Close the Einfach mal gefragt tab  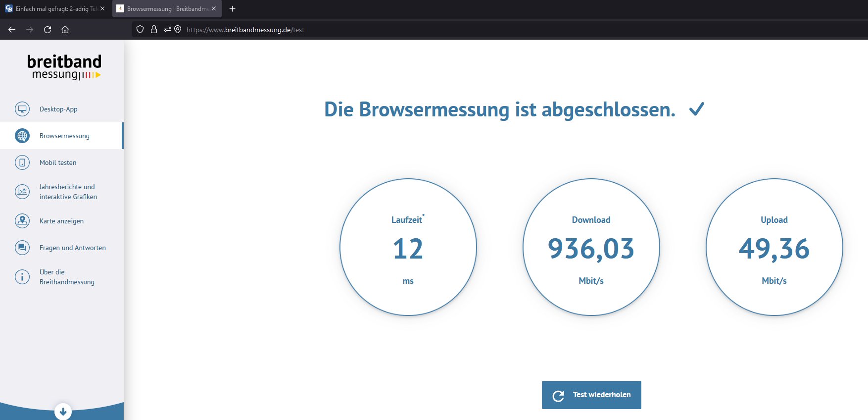point(102,9)
